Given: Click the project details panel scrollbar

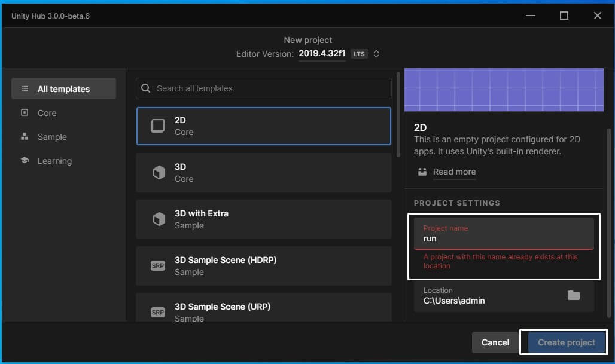Looking at the screenshot, I should [x=609, y=222].
